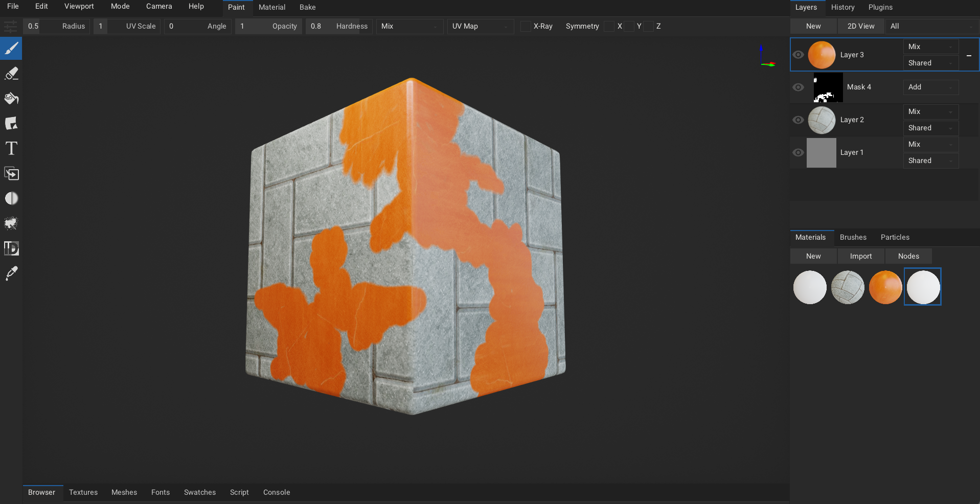Select the orange material sphere

point(885,287)
